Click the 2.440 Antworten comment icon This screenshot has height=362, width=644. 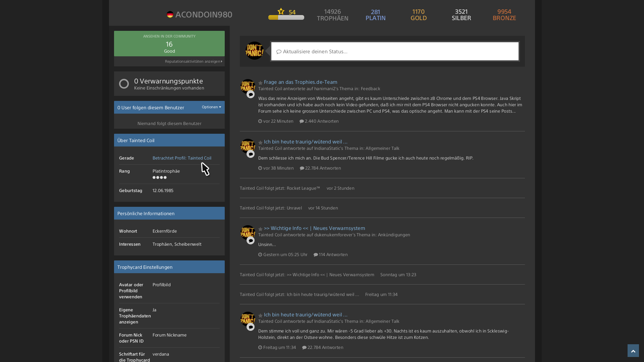tap(302, 121)
